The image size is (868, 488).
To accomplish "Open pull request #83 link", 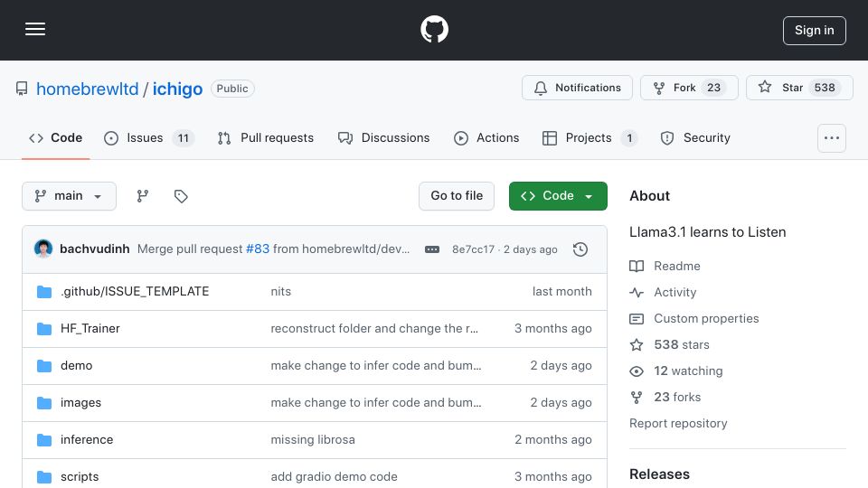I will coord(258,249).
